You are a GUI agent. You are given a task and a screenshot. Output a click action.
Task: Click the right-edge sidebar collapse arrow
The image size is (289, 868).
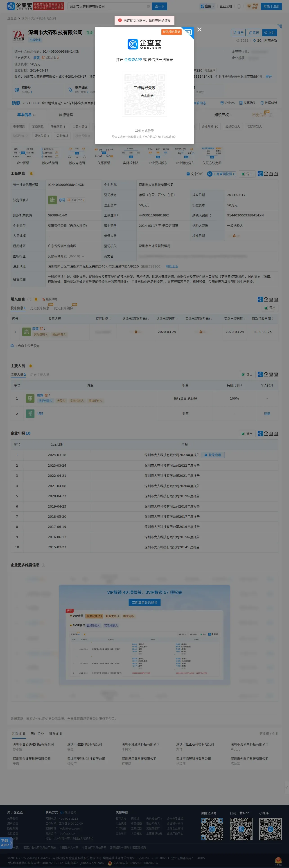tap(287, 787)
